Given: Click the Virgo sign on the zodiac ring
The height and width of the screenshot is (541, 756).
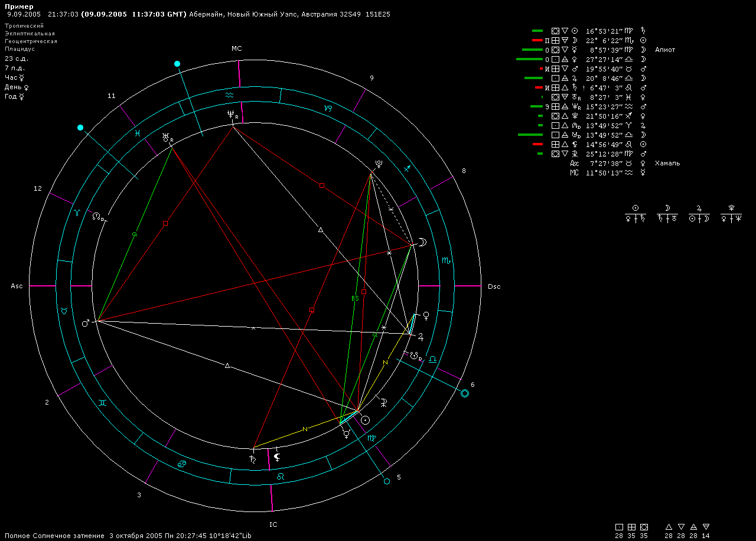Looking at the screenshot, I should click(372, 438).
